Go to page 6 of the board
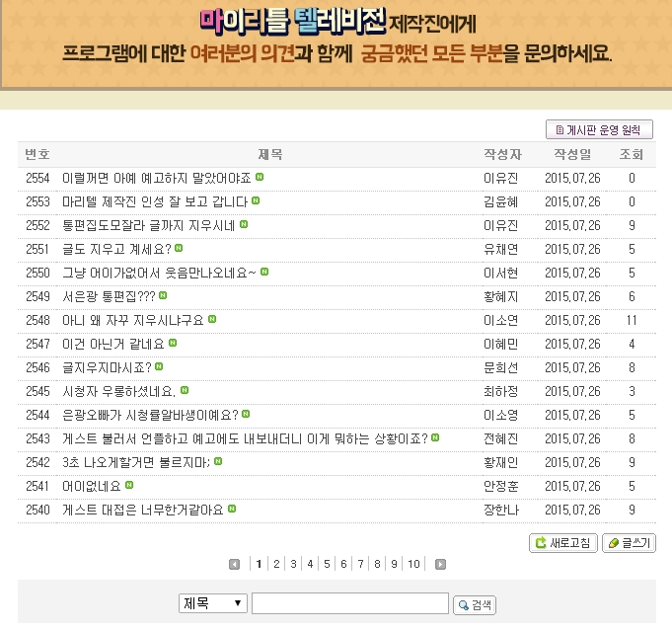The width and height of the screenshot is (672, 631). pyautogui.click(x=343, y=564)
